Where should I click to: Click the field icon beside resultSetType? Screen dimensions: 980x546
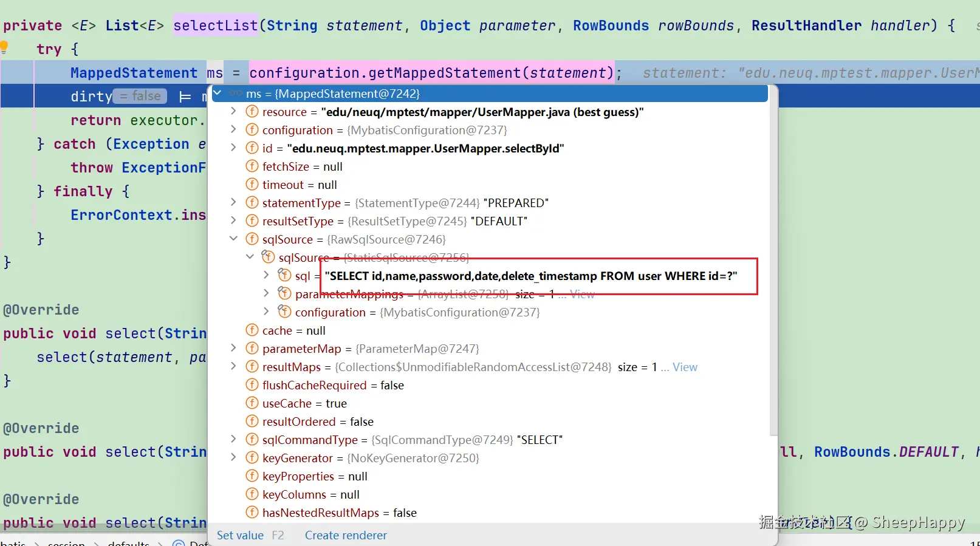coord(252,221)
